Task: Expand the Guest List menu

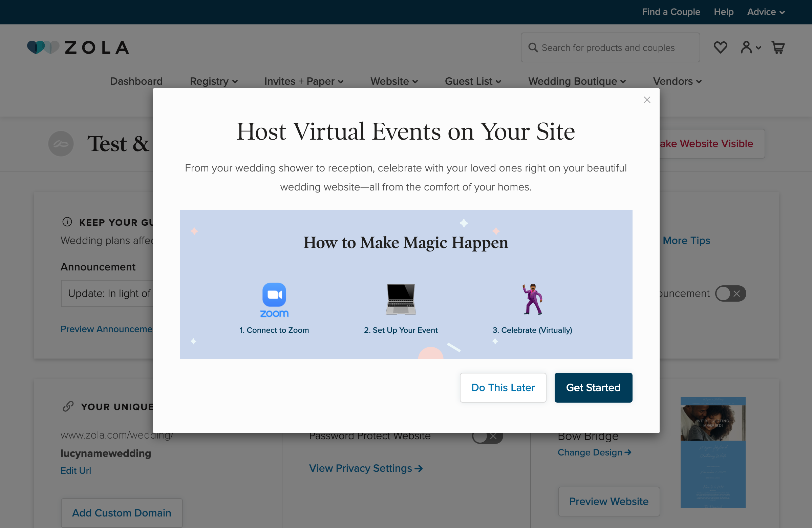Action: (473, 81)
